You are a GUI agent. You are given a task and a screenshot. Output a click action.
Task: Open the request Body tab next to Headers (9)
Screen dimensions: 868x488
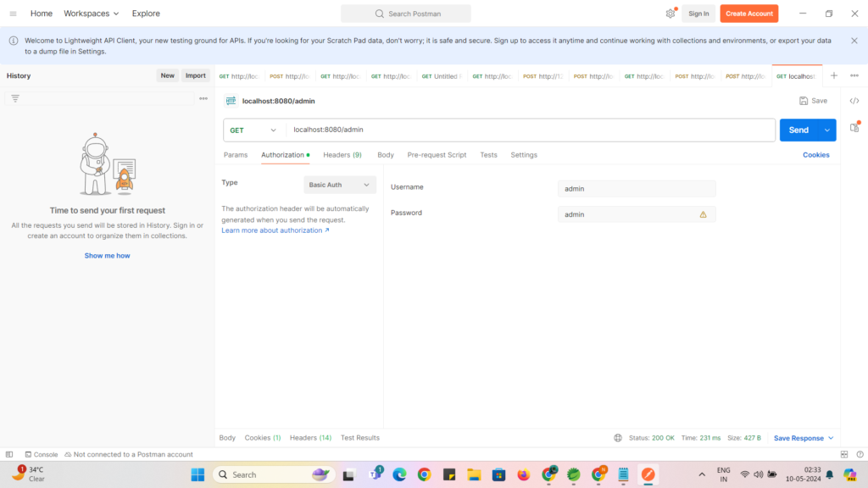(386, 155)
